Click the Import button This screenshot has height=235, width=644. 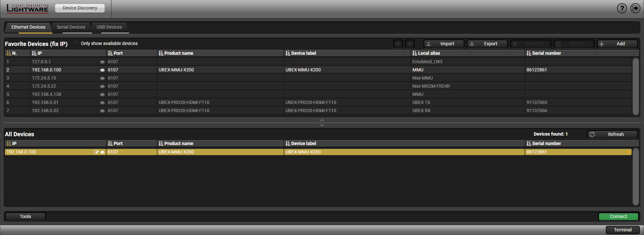(444, 44)
